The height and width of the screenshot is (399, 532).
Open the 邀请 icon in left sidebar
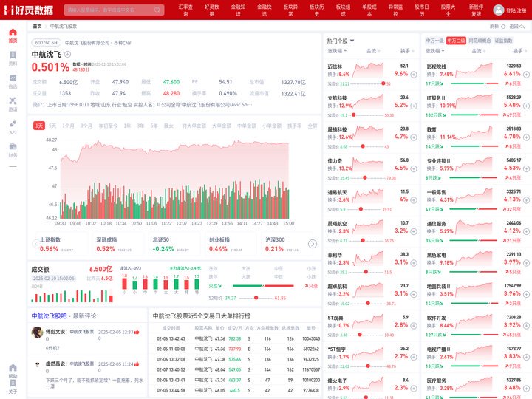point(13,100)
